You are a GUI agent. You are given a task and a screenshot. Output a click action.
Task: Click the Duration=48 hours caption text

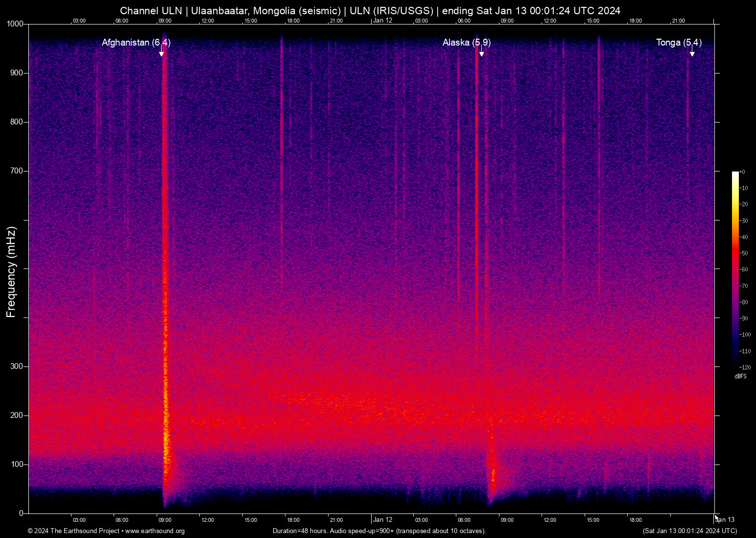(x=379, y=531)
